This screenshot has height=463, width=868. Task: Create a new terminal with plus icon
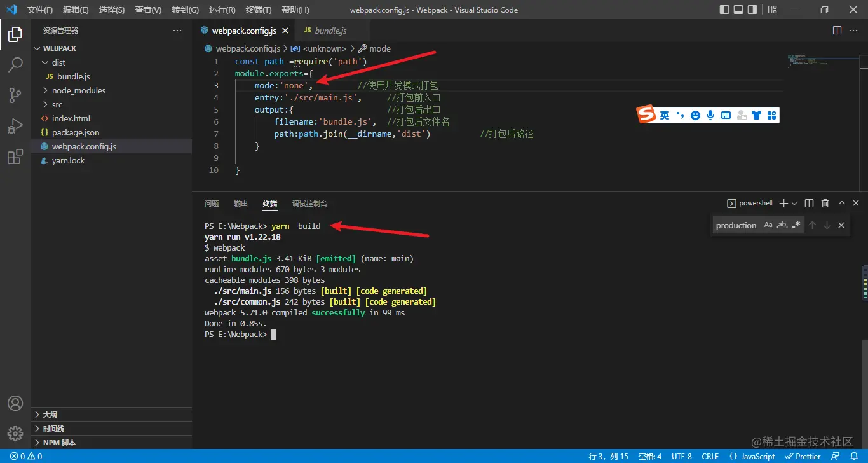click(783, 204)
